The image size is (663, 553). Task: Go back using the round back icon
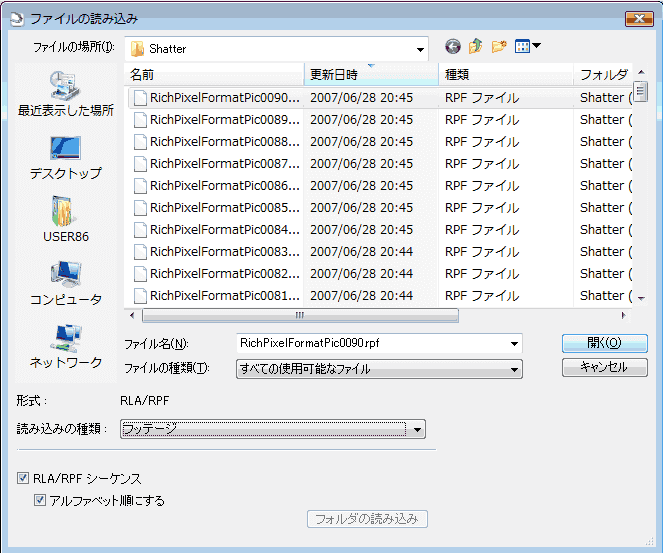(x=452, y=47)
